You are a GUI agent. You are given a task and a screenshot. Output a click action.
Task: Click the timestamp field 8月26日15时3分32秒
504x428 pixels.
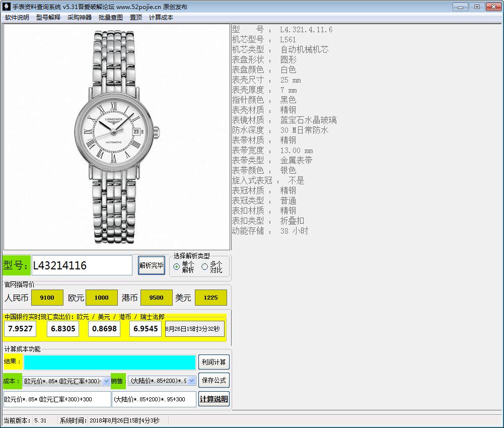195,329
